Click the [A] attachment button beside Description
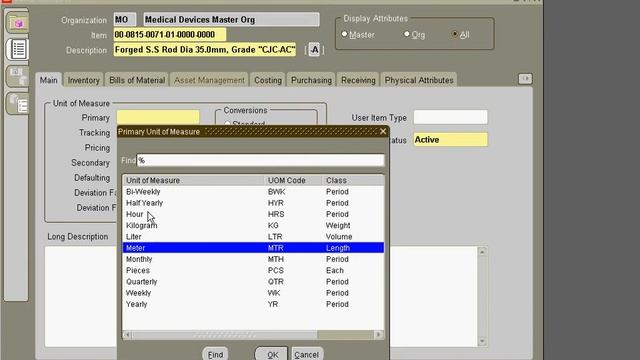The width and height of the screenshot is (640, 360). tap(314, 50)
